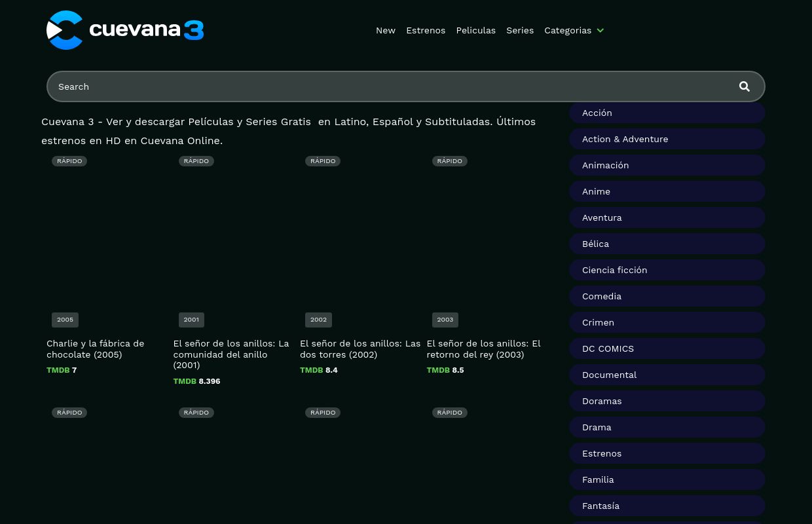Open Las dos torres (2002) title
Image resolution: width=812 pixels, height=524 pixels.
coord(360,349)
